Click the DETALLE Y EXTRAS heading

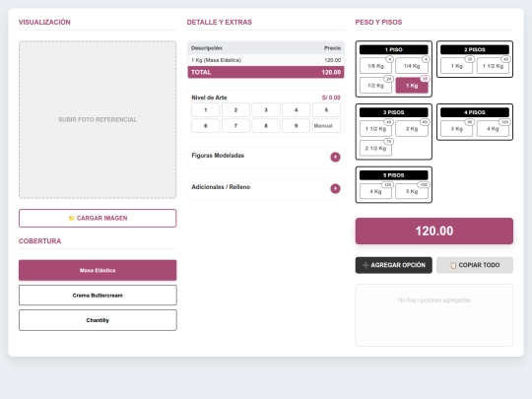pyautogui.click(x=220, y=22)
